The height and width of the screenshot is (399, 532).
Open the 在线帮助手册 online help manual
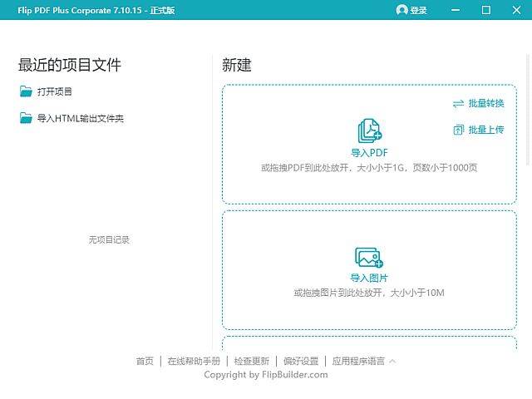[x=194, y=362]
